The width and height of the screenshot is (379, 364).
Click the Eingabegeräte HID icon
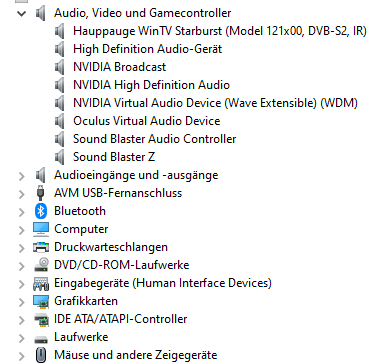[41, 283]
